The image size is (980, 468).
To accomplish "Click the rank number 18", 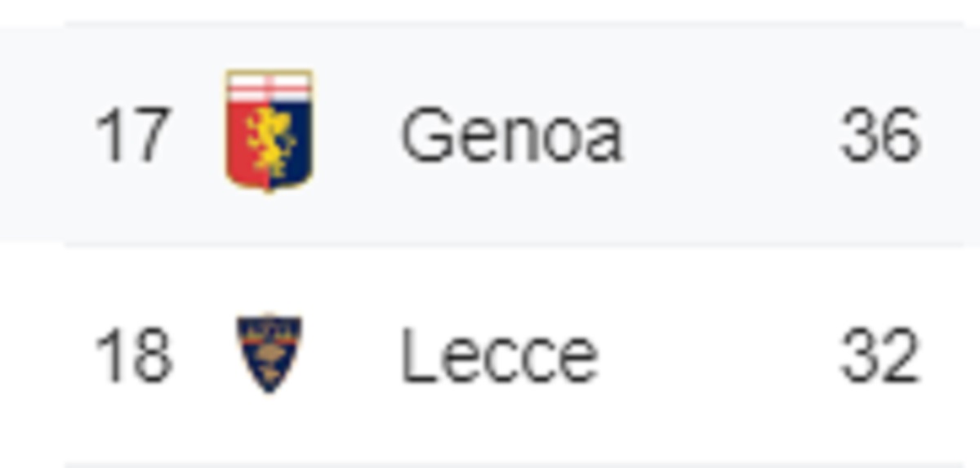I will tap(133, 356).
